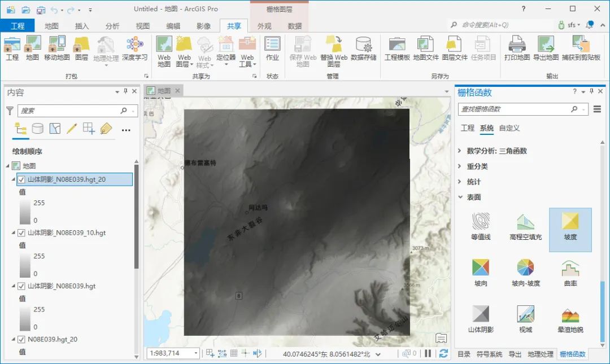Share as Web 地图
The width and height of the screenshot is (610, 364).
(x=164, y=51)
